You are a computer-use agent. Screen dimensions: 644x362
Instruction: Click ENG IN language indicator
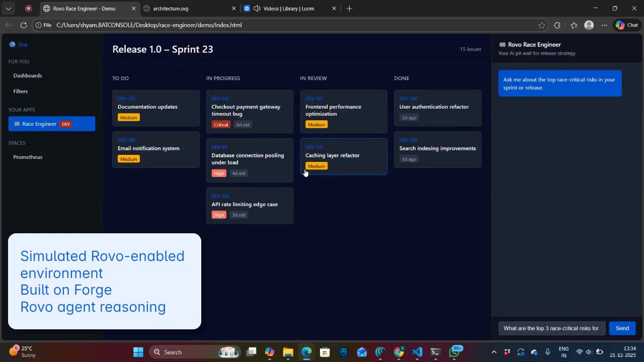click(x=564, y=352)
